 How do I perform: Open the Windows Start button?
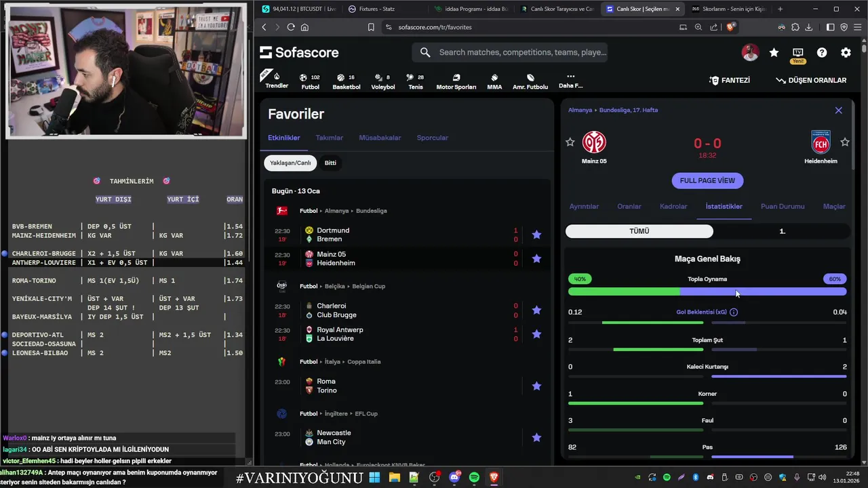374,478
